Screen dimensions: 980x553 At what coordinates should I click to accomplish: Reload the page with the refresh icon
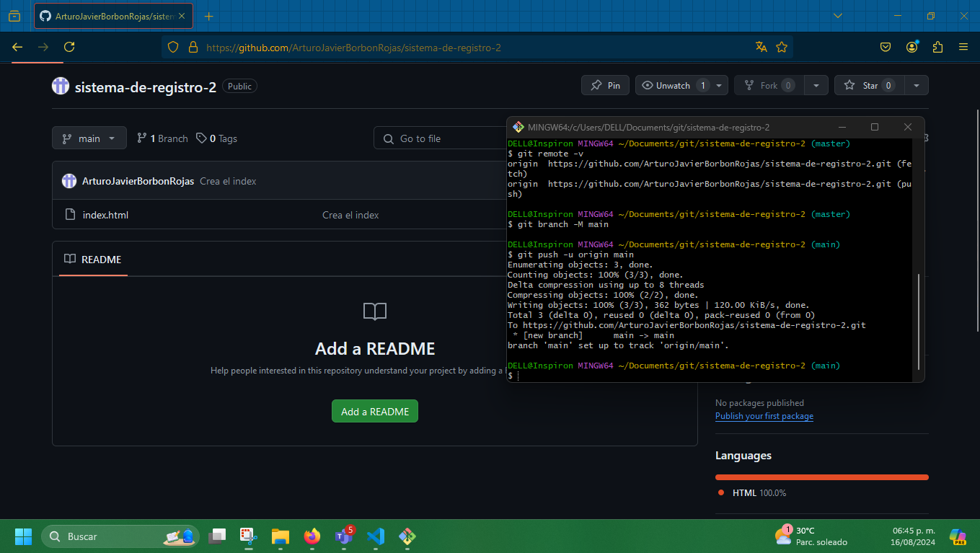point(69,47)
